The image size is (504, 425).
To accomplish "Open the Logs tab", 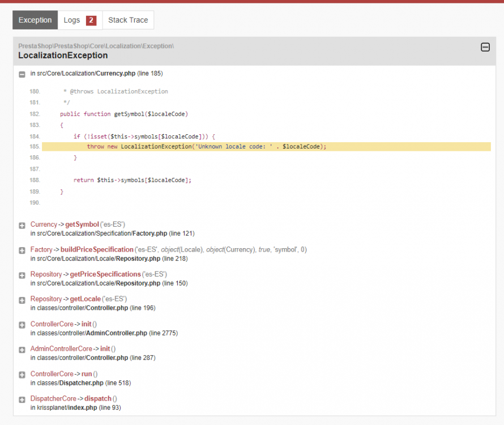I will [x=80, y=20].
